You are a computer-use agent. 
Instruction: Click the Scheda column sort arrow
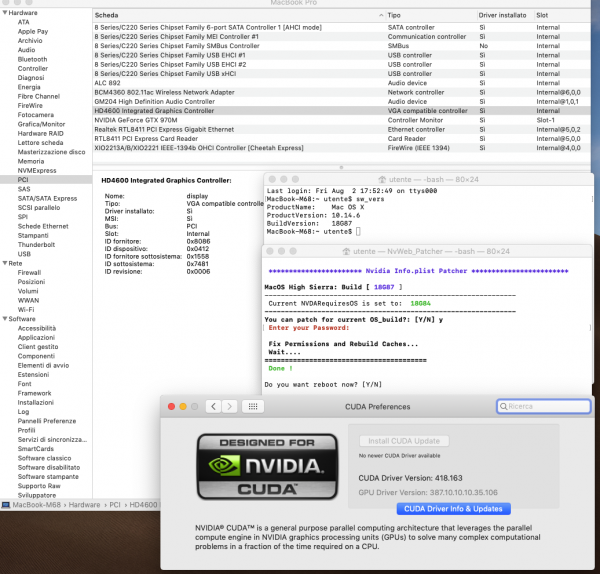click(381, 15)
